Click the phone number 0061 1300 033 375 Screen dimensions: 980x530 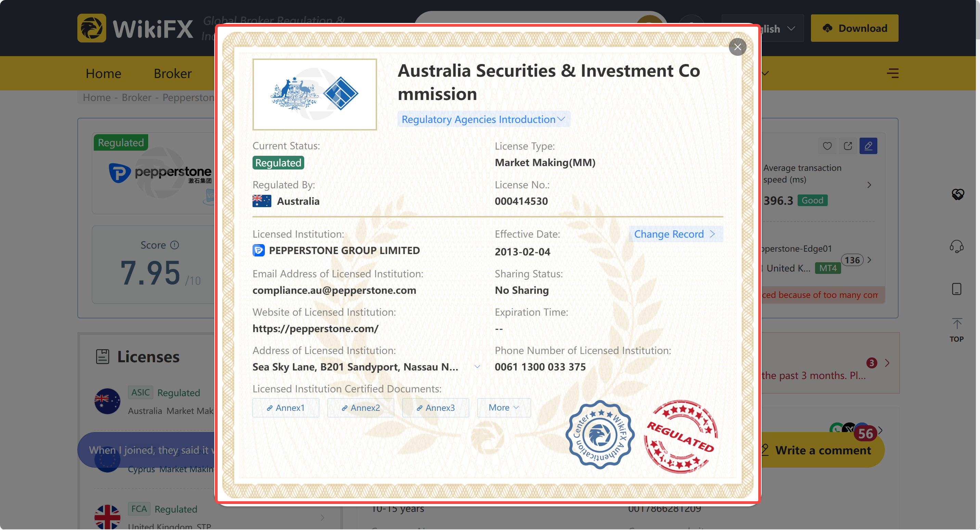coord(540,367)
